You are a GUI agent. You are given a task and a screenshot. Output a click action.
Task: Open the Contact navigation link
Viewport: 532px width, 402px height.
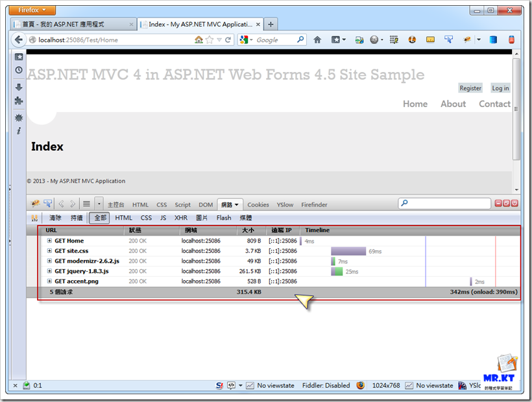click(494, 104)
